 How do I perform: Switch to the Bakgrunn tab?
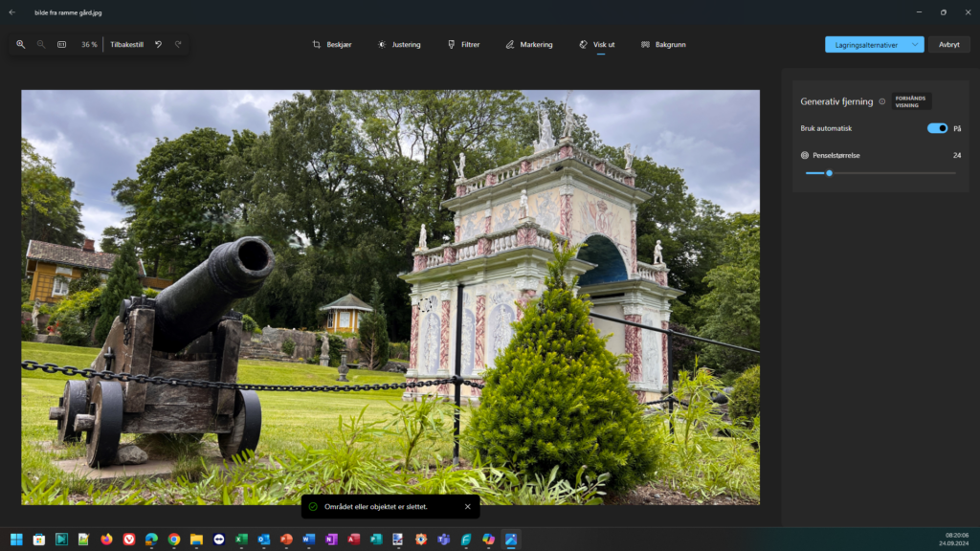(x=663, y=44)
